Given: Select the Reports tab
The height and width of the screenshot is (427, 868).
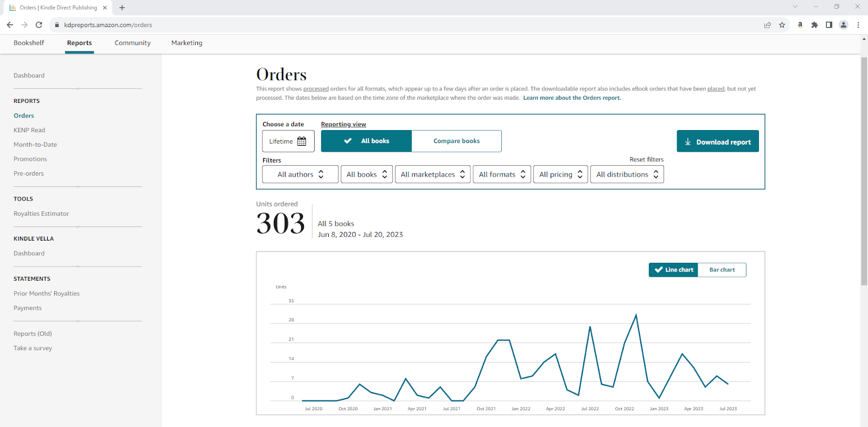Looking at the screenshot, I should point(79,43).
